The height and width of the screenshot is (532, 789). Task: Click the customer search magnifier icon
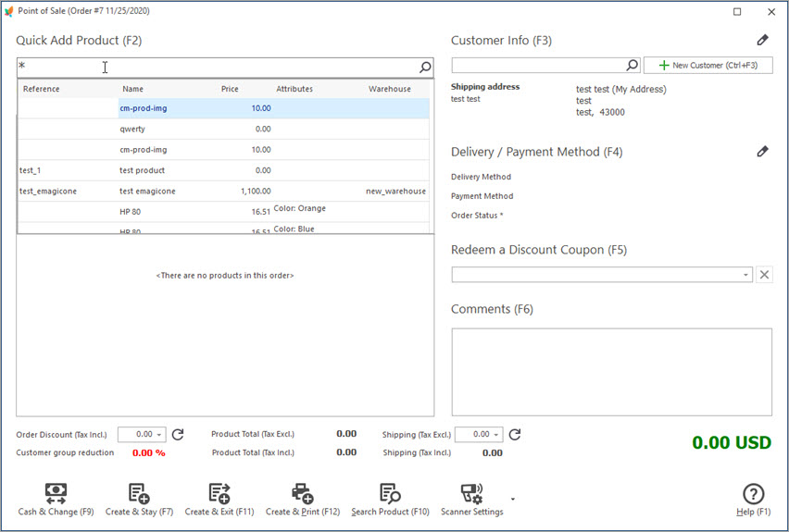(x=632, y=65)
